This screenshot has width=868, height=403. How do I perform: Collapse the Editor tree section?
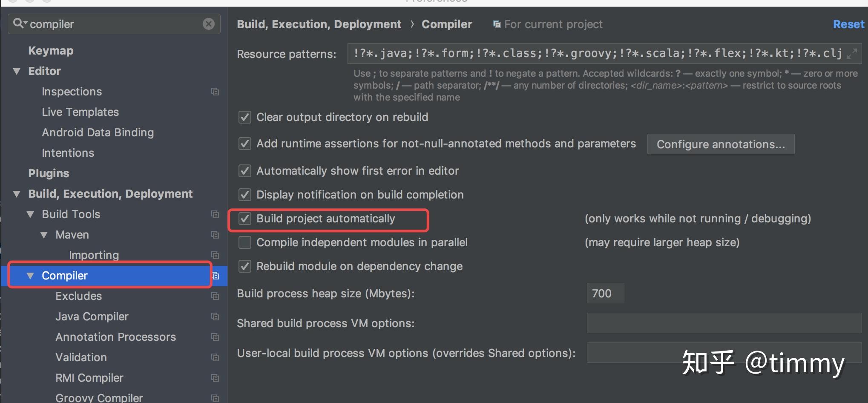pos(17,71)
